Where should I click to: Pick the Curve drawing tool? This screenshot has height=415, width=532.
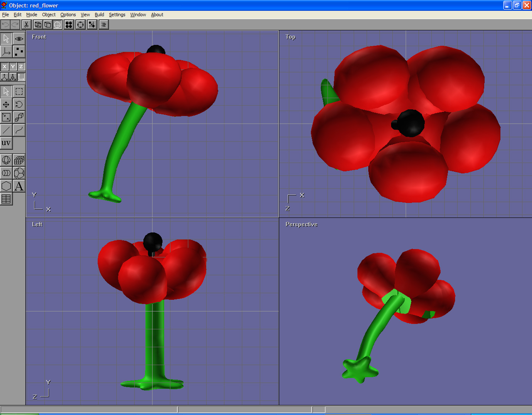coord(19,130)
